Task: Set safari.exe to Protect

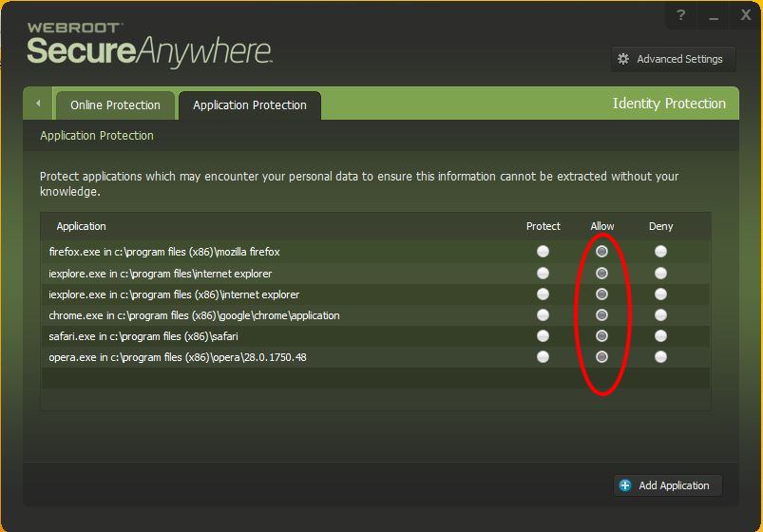Action: pos(543,336)
